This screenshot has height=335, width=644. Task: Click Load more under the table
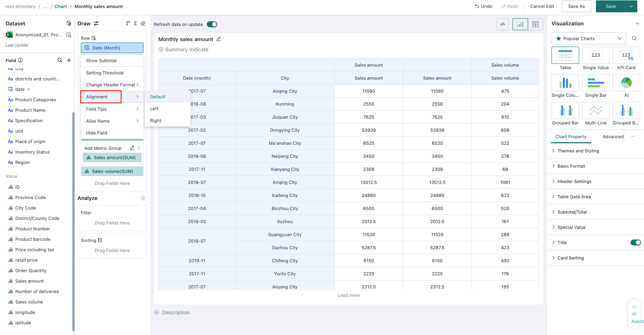(348, 295)
